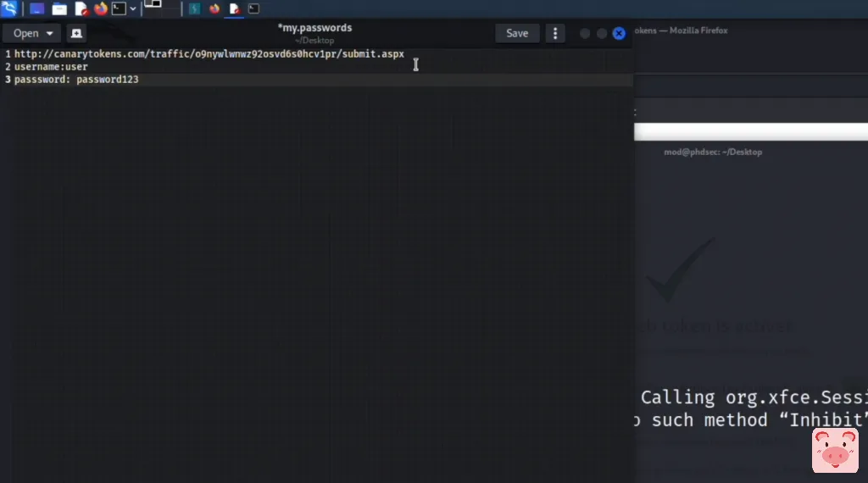Click the passsword: password123 line

coord(76,79)
